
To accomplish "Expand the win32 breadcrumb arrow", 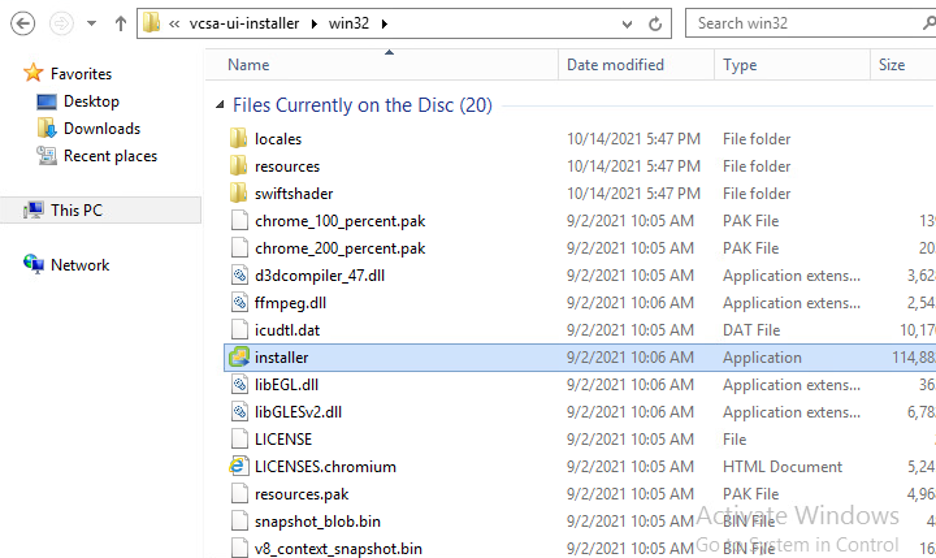I will (x=384, y=24).
